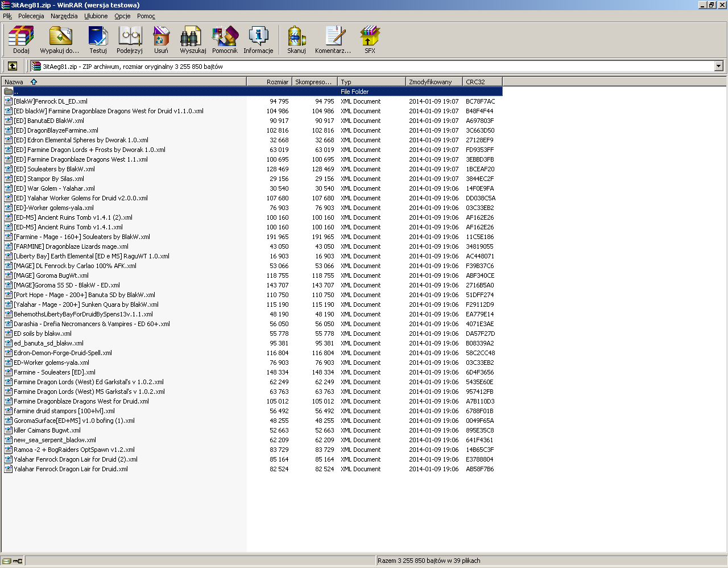The height and width of the screenshot is (568, 728).
Task: Expand the archive path dropdown arrow
Action: pos(718,66)
